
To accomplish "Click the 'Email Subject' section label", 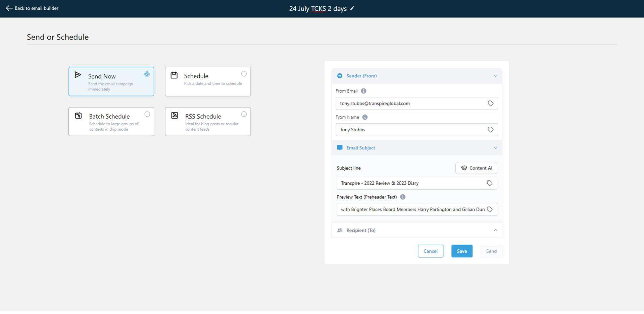I will [361, 148].
